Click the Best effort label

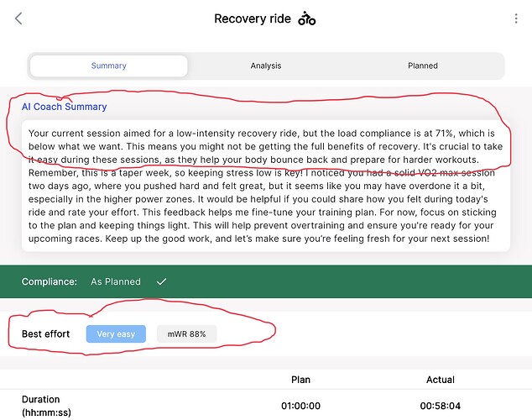[46, 334]
